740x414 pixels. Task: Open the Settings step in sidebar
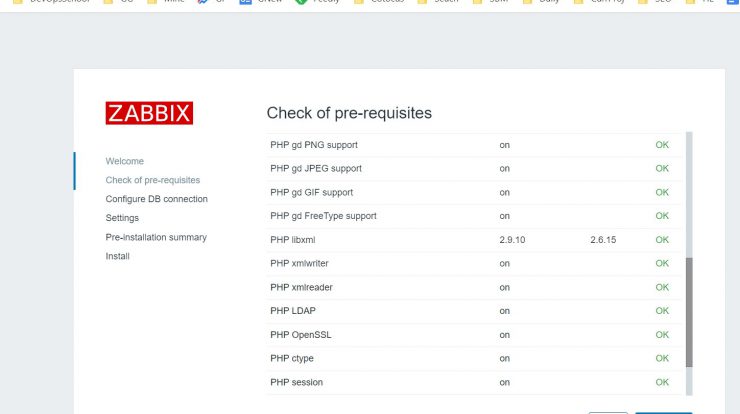click(x=122, y=218)
